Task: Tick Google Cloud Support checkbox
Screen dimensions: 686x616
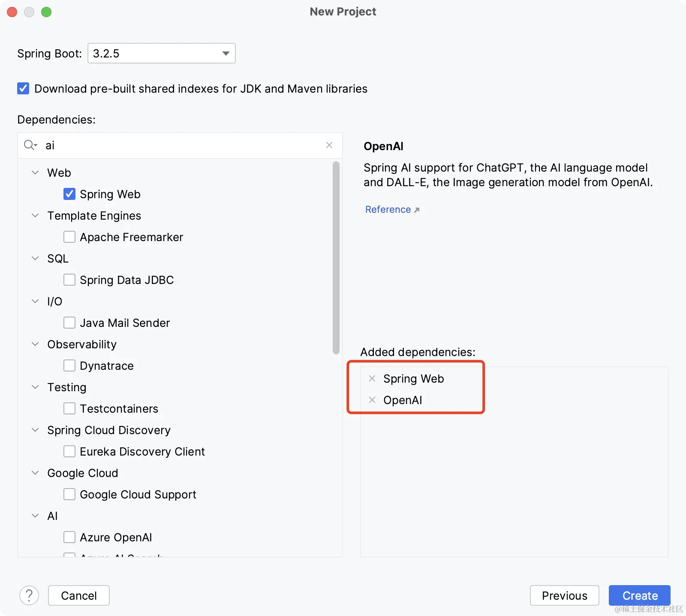Action: [69, 494]
